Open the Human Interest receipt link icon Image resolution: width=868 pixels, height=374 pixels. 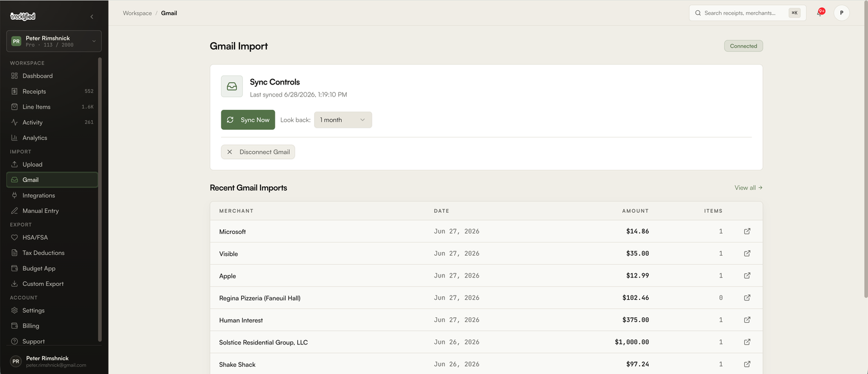(747, 320)
